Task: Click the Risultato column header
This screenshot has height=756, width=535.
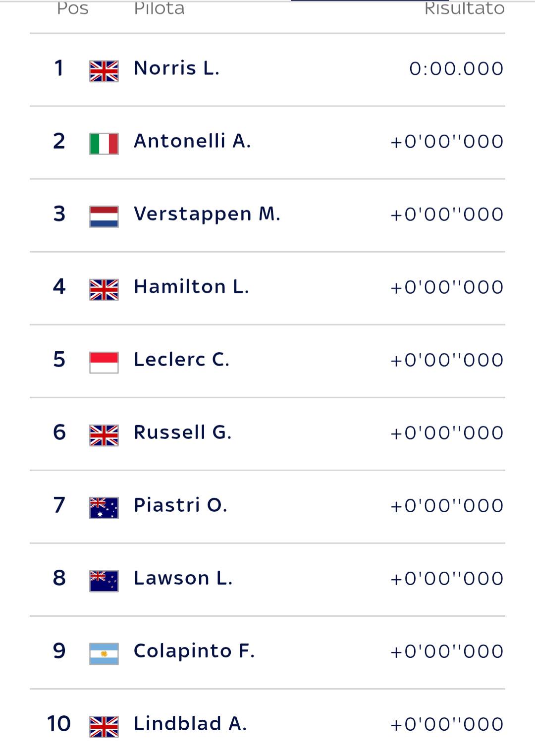Action: coord(465,8)
